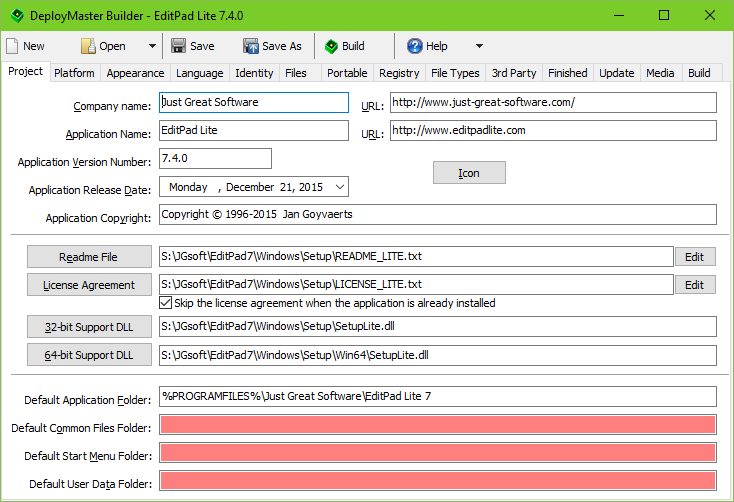734x502 pixels.
Task: Select the Project tab
Action: [x=25, y=71]
